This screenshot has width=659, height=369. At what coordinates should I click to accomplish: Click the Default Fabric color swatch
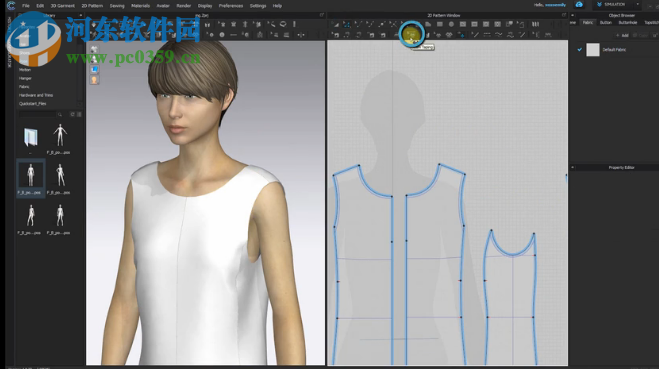click(593, 50)
